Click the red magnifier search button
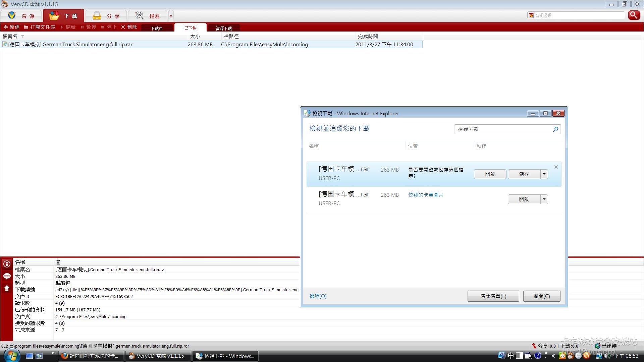Viewport: 644px width, 362px height. [634, 15]
